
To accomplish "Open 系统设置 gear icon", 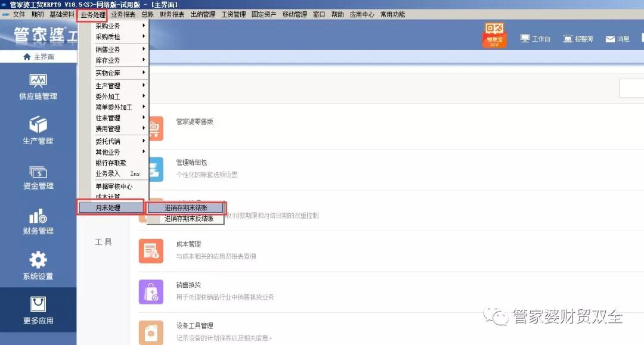I will tap(38, 260).
